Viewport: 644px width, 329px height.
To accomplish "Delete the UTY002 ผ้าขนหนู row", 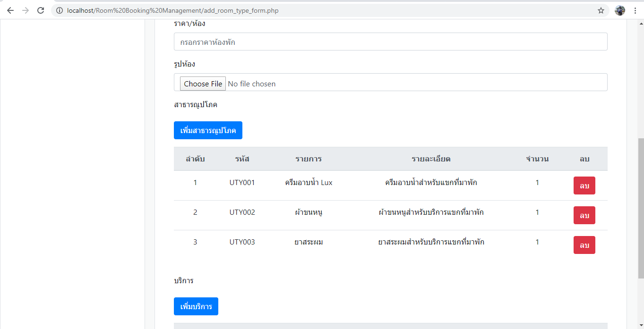I will click(x=584, y=215).
